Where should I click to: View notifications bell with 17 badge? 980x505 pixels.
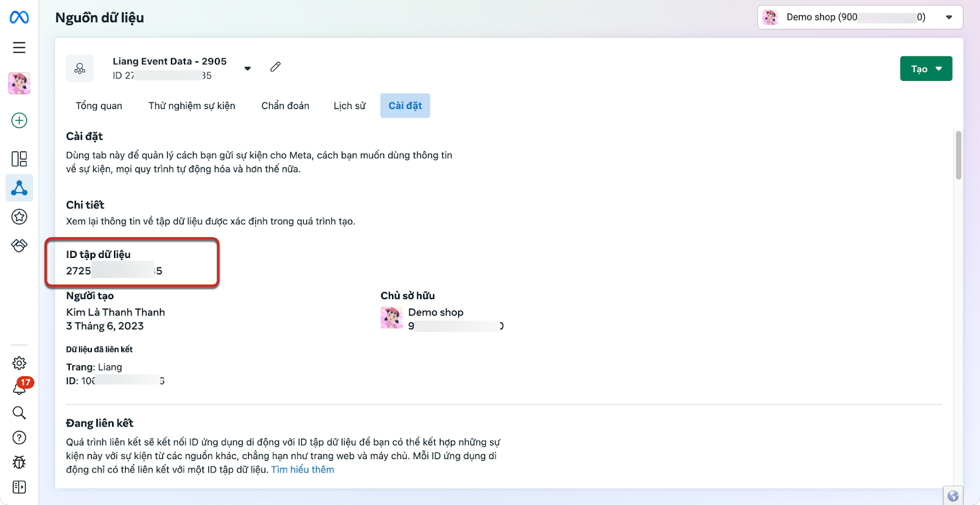[20, 387]
